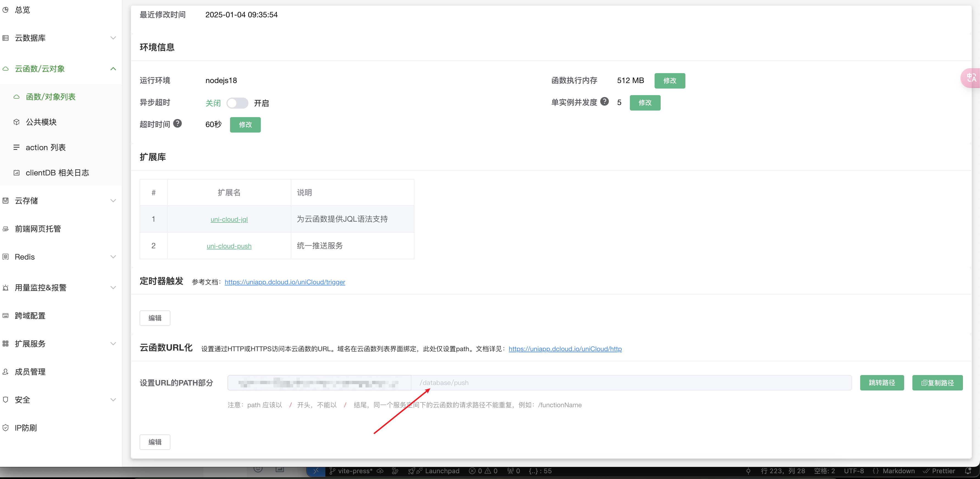Image resolution: width=980 pixels, height=479 pixels.
Task: Click the nodejs18 runtime value
Action: (x=221, y=81)
